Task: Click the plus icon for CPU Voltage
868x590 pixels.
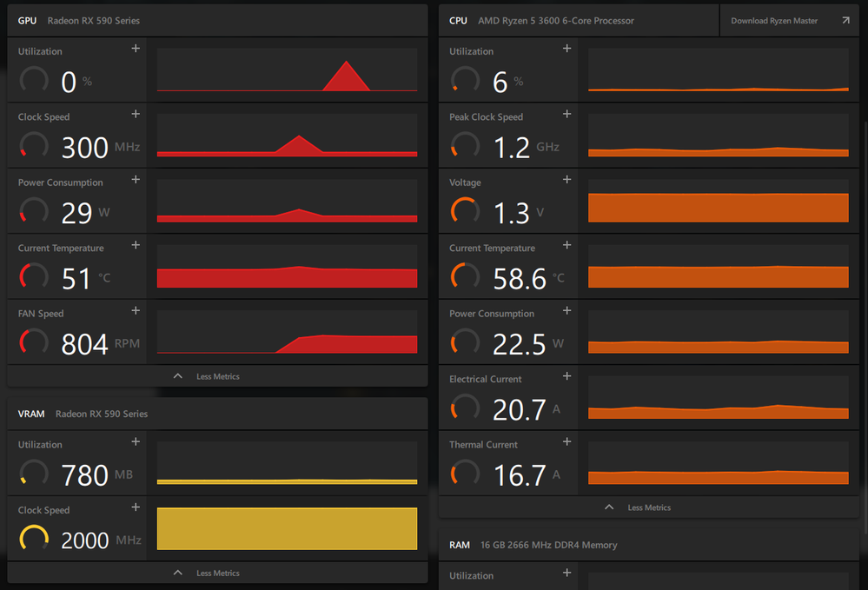Action: point(567,179)
